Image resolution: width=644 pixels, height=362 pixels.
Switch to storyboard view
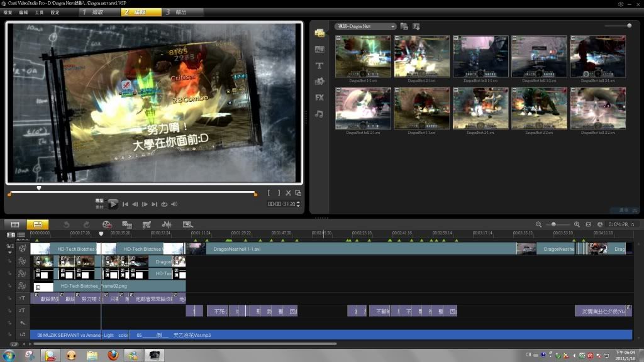15,224
